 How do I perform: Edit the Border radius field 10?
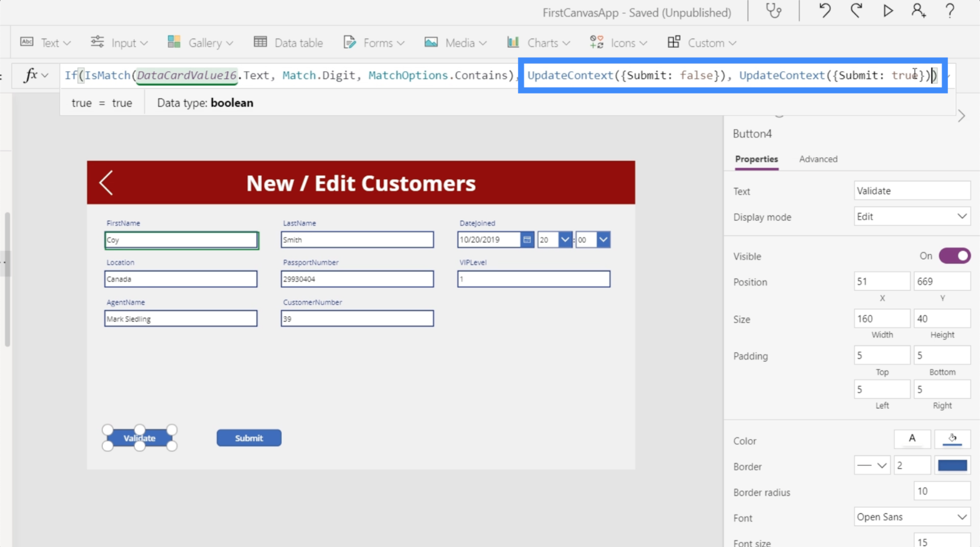[x=942, y=492]
